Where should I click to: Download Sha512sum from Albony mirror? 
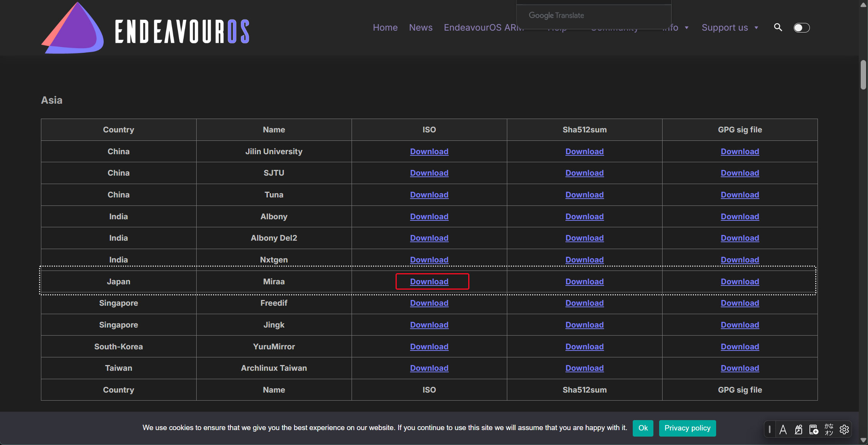tap(585, 217)
